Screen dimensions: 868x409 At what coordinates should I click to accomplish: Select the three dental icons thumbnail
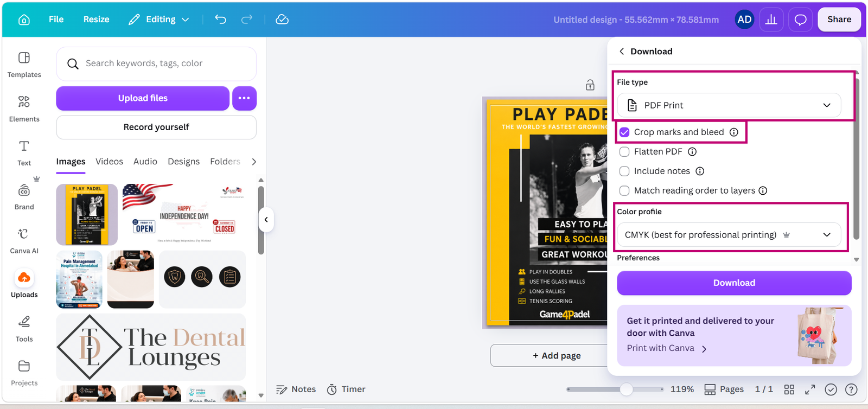(202, 279)
